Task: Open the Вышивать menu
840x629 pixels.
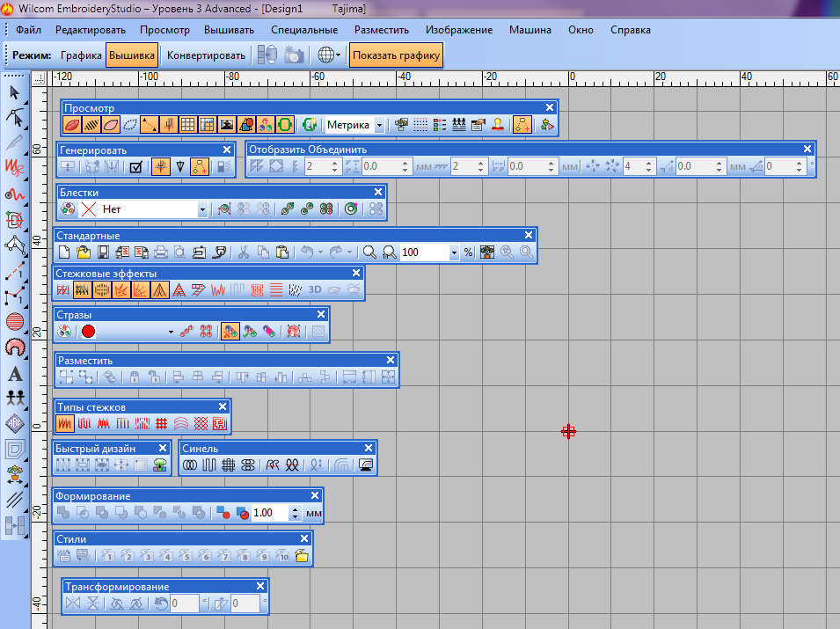Action: (229, 29)
